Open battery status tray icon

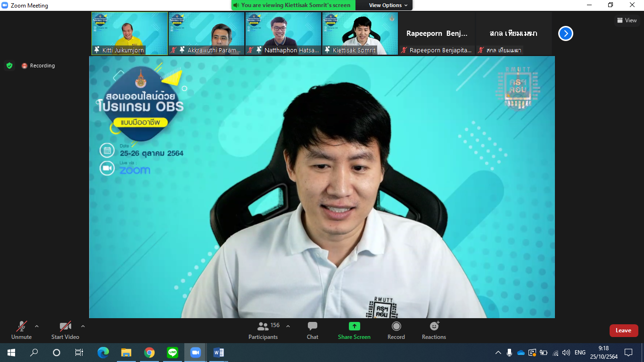pos(544,353)
